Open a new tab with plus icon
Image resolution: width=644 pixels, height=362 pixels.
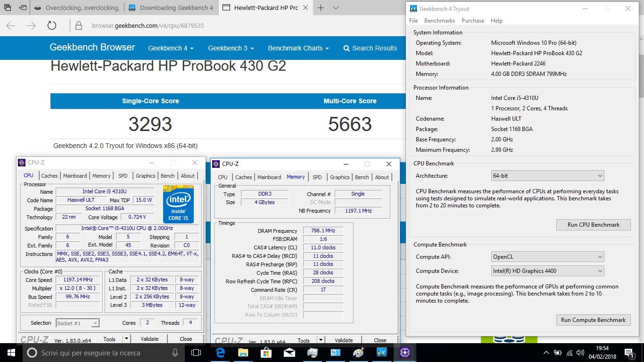(321, 8)
